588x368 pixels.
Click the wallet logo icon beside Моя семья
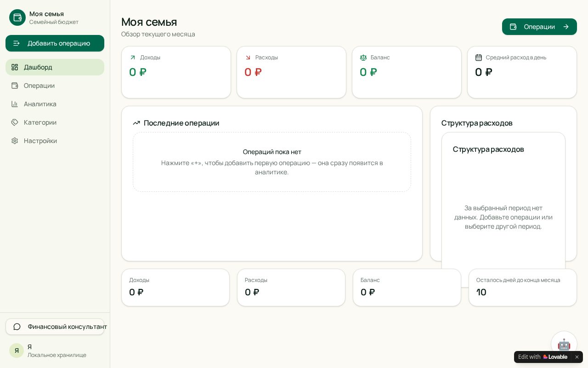(x=17, y=17)
